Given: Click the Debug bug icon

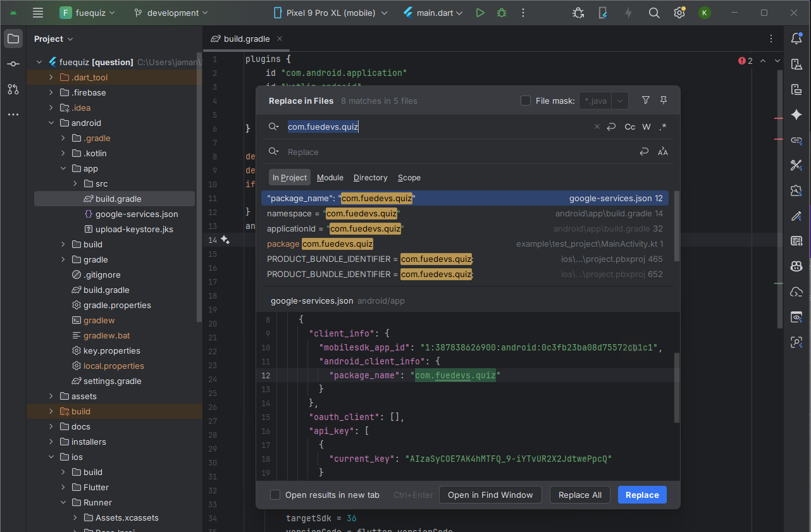Looking at the screenshot, I should click(502, 13).
